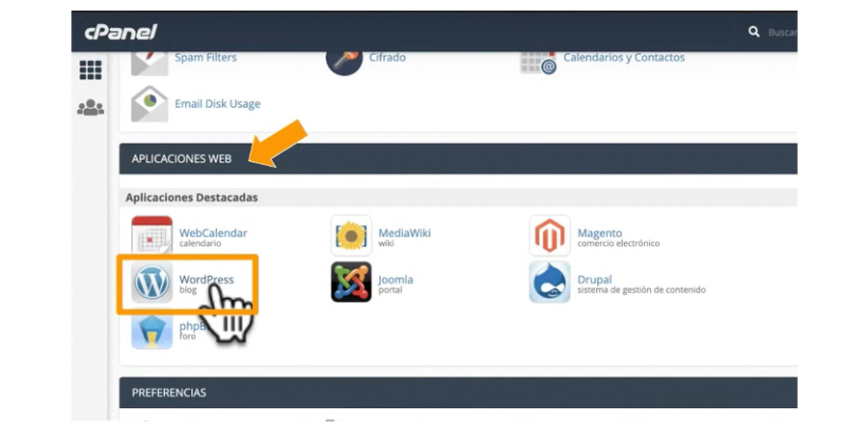The width and height of the screenshot is (868, 434).
Task: Click 'sistema de gestión de contenido' text
Action: (x=641, y=289)
